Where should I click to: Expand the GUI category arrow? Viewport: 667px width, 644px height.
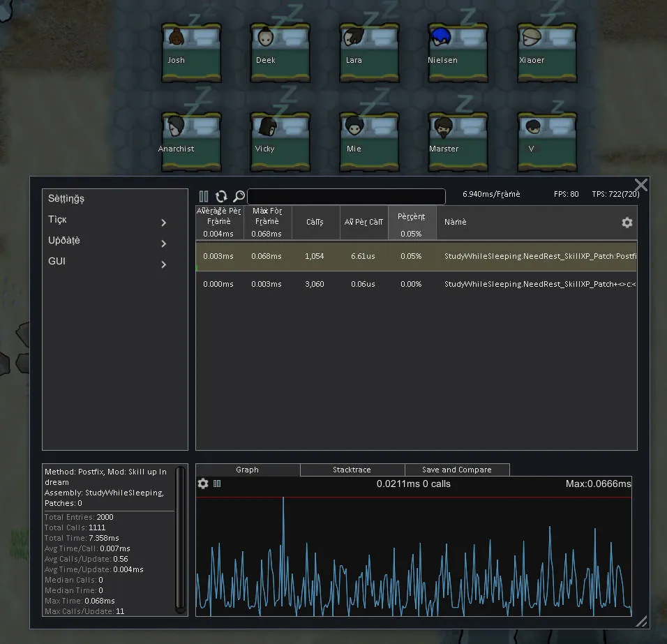tap(164, 264)
